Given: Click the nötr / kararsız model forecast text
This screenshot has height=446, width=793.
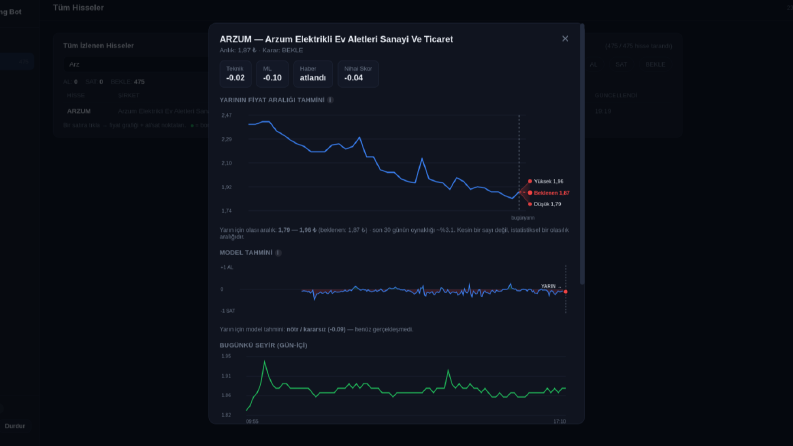Looking at the screenshot, I should coord(316,329).
